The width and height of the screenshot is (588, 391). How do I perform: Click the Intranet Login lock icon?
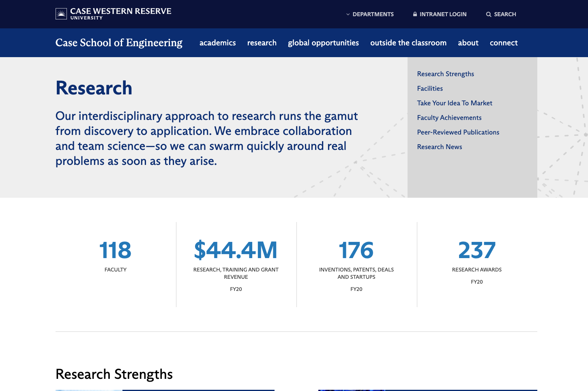[415, 14]
